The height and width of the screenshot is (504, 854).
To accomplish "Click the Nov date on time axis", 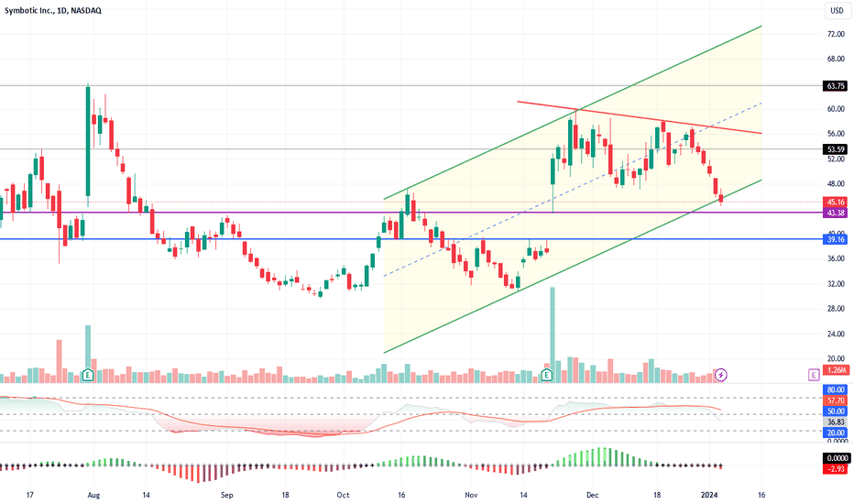I will [x=471, y=495].
